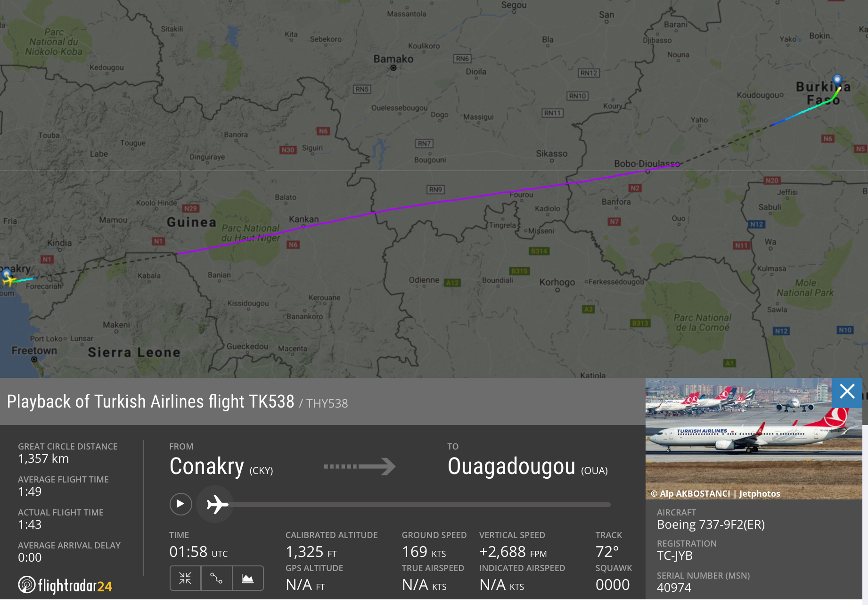Start playback with the play button
Screen dimensions: 868x605
pyautogui.click(x=180, y=504)
